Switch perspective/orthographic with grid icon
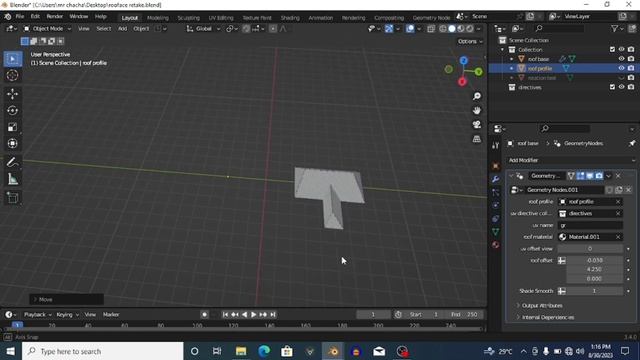This screenshot has height=360, width=640. click(476, 139)
